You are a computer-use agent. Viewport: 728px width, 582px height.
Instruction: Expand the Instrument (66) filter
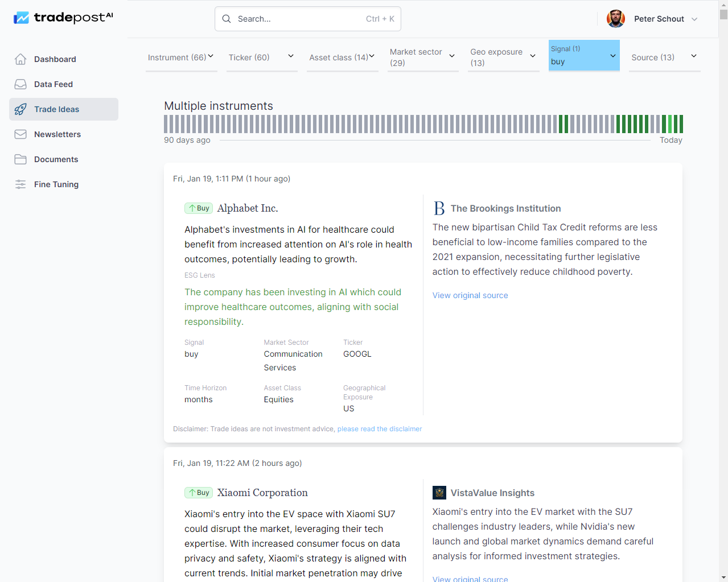point(182,57)
